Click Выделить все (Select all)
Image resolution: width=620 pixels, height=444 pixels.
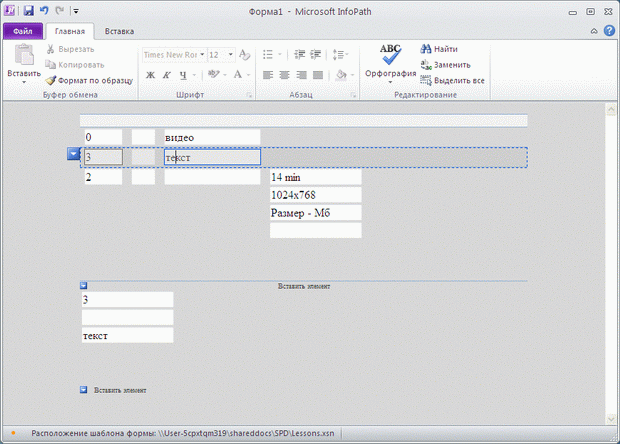[453, 80]
